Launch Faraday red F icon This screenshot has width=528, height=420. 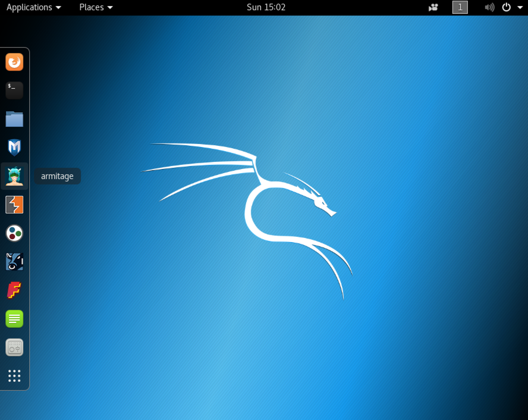click(x=14, y=290)
